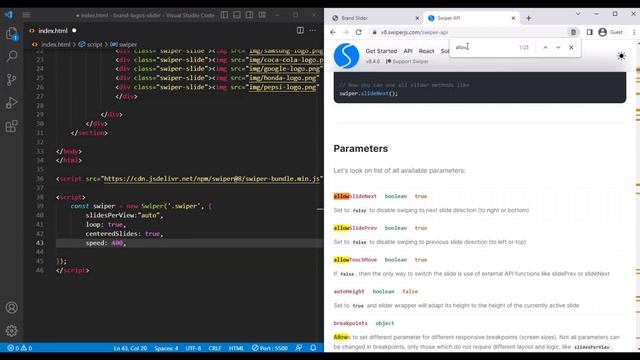
Task: Split the editor right
Action: [x=300, y=30]
